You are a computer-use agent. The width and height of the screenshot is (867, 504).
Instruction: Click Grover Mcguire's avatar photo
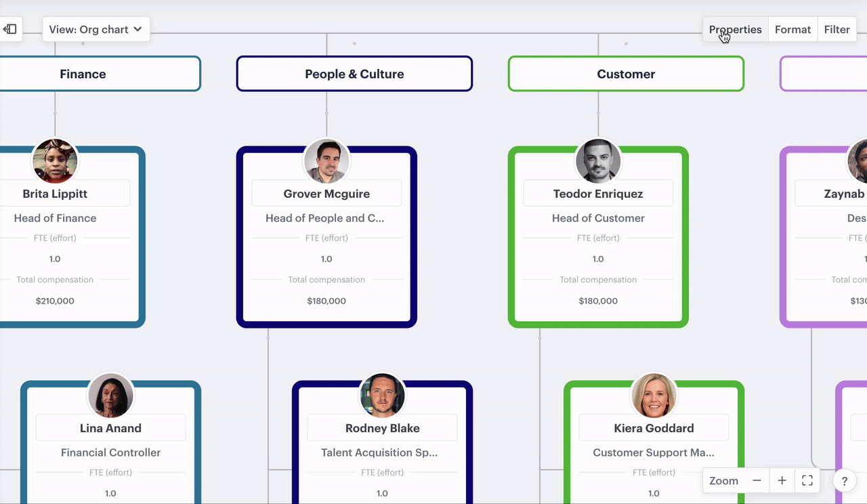326,162
